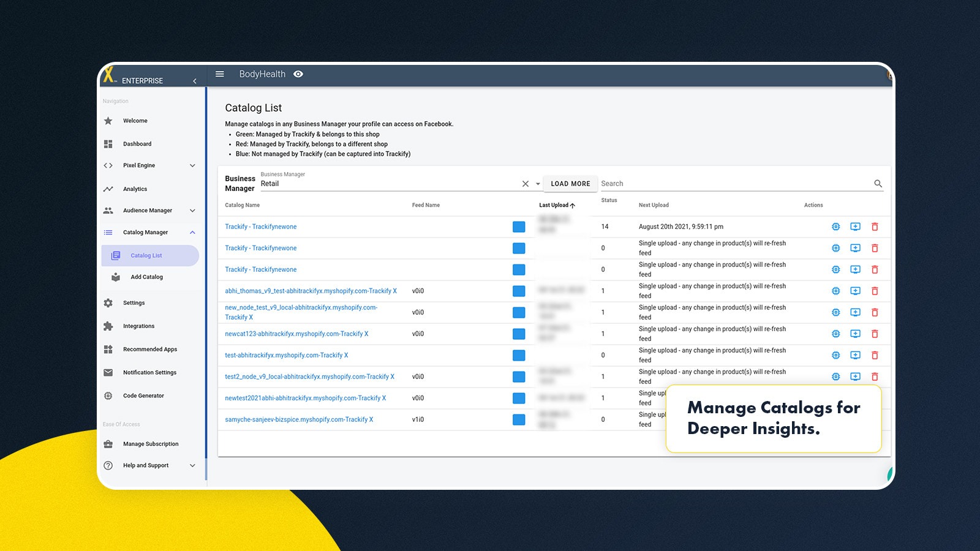Open the test-abhitrackifyx catalog link
The image size is (980, 551).
point(286,355)
